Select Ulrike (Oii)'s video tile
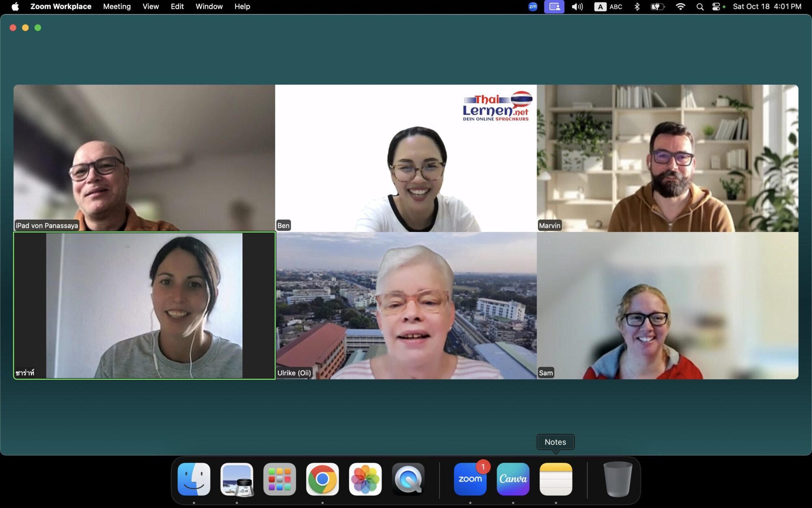812x508 pixels. point(406,306)
